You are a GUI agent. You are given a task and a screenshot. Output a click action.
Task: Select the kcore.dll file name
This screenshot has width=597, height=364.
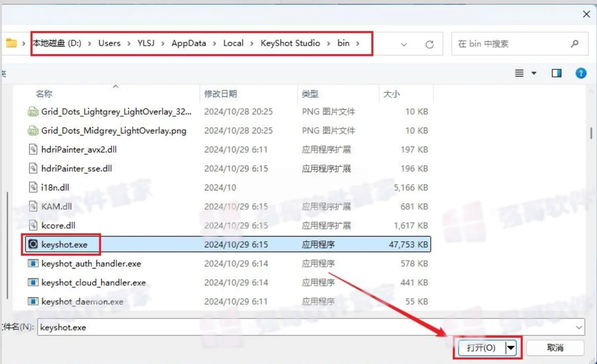click(x=58, y=226)
